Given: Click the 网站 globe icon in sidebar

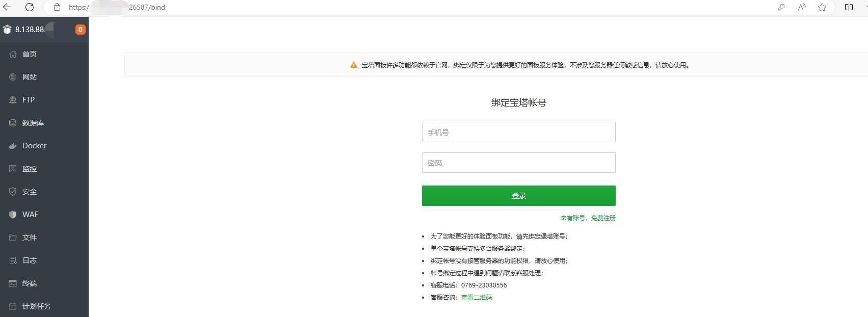Looking at the screenshot, I should point(13,77).
